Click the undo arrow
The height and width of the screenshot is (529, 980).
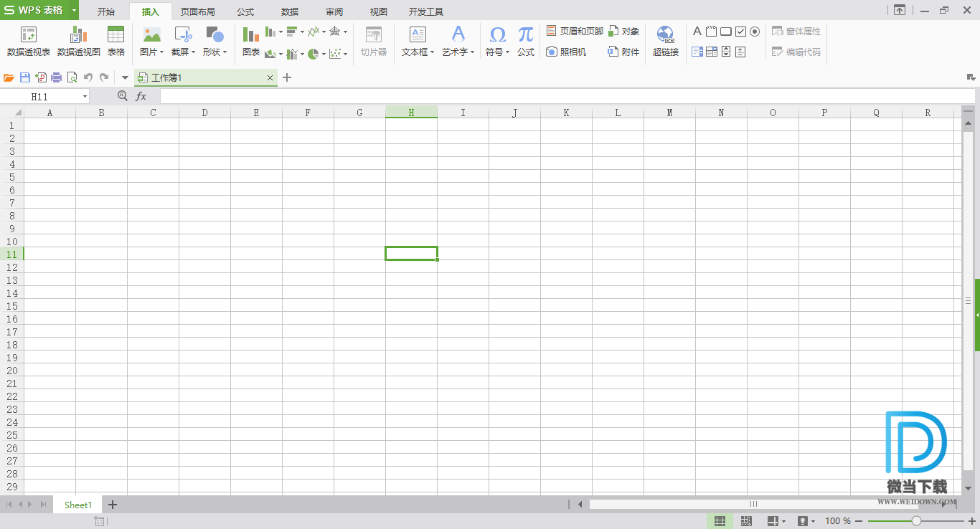click(88, 77)
